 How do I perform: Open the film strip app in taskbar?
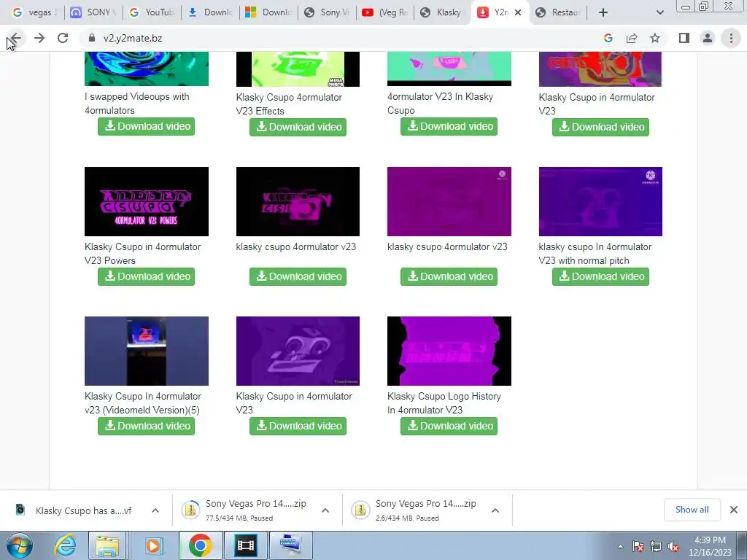click(246, 545)
